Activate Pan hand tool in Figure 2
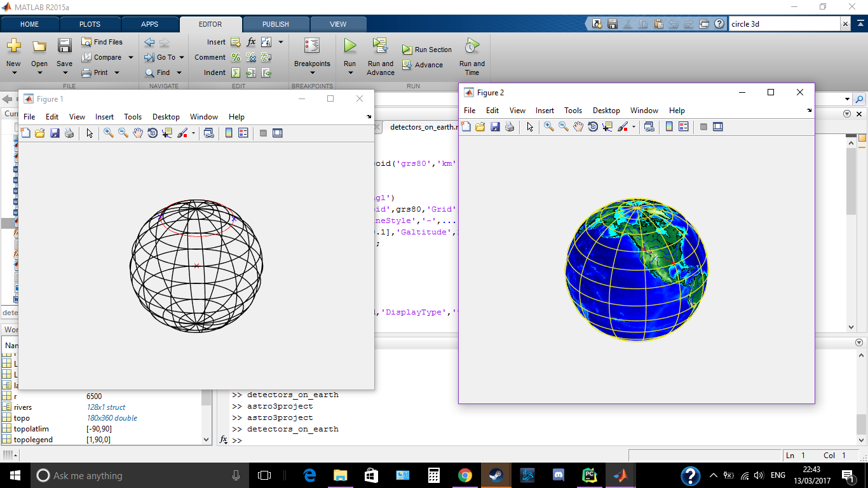 pyautogui.click(x=578, y=126)
